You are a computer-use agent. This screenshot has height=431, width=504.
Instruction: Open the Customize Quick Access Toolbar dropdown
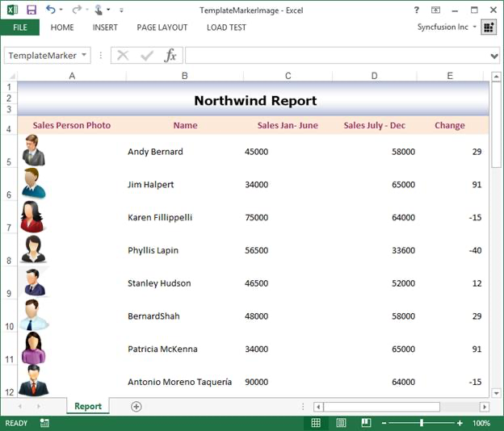tap(121, 10)
